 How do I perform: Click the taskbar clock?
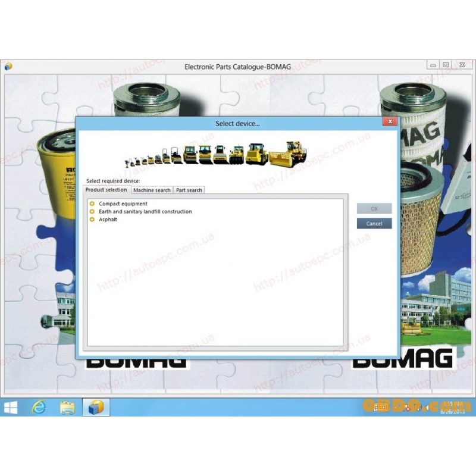pyautogui.click(x=452, y=408)
